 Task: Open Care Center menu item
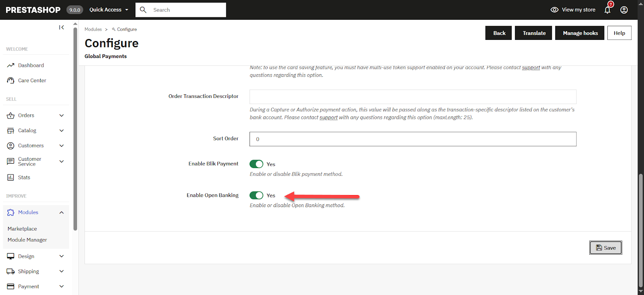[x=32, y=81]
